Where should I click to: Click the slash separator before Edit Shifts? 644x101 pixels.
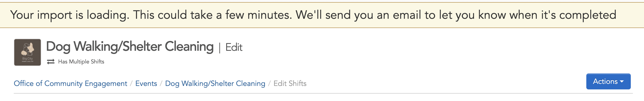[269, 84]
